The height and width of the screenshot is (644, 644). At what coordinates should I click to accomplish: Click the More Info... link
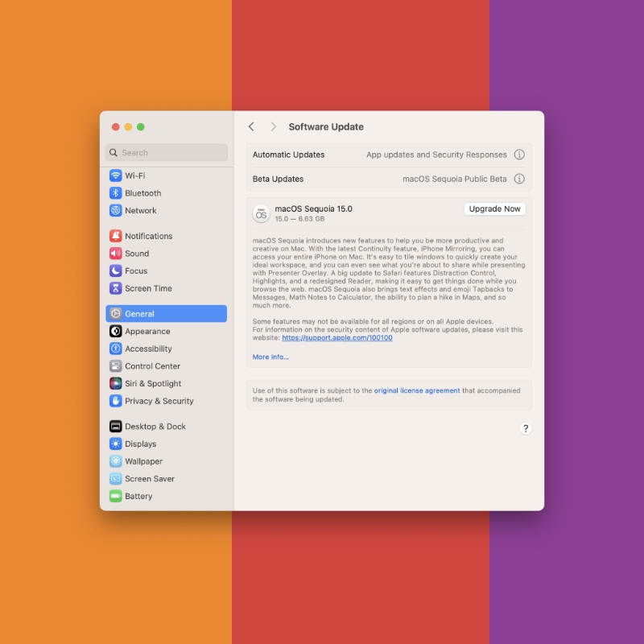(270, 357)
